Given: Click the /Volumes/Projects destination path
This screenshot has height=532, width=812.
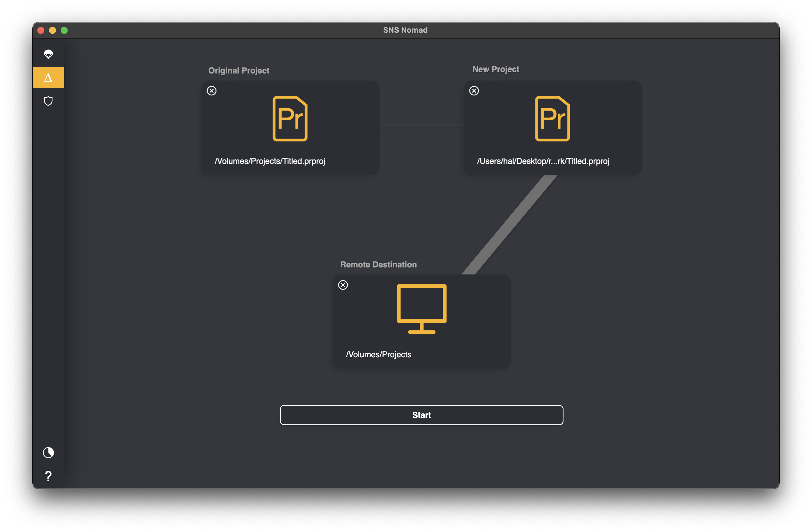Looking at the screenshot, I should pos(379,355).
